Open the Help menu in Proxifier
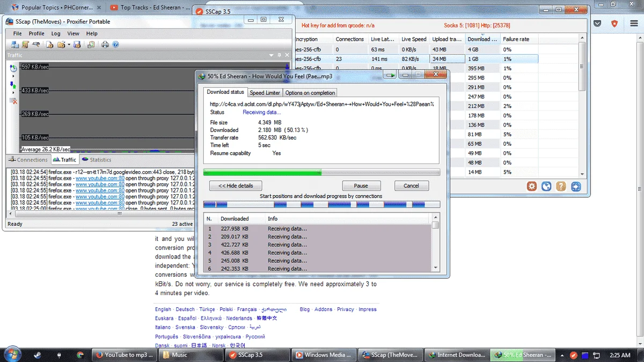The height and width of the screenshot is (362, 644). (92, 33)
